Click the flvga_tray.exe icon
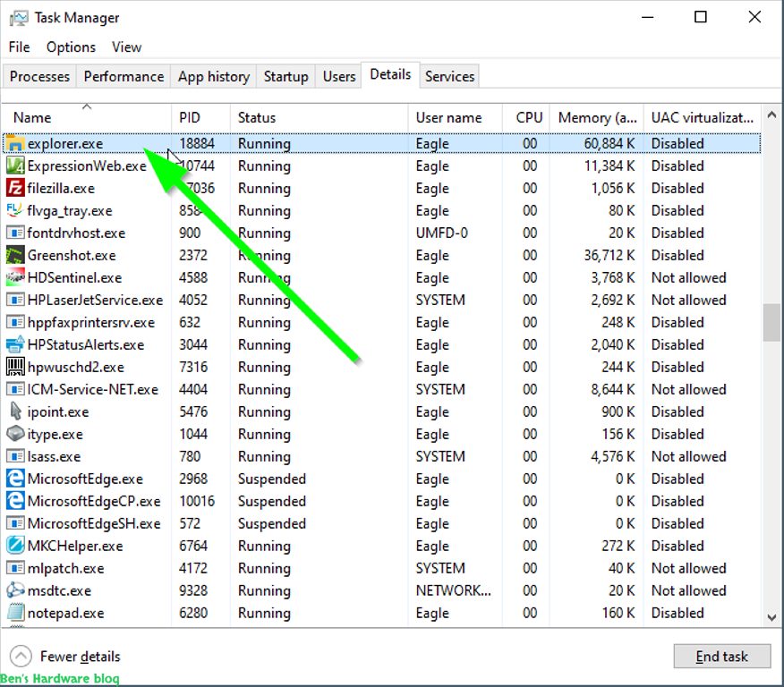 (x=15, y=210)
